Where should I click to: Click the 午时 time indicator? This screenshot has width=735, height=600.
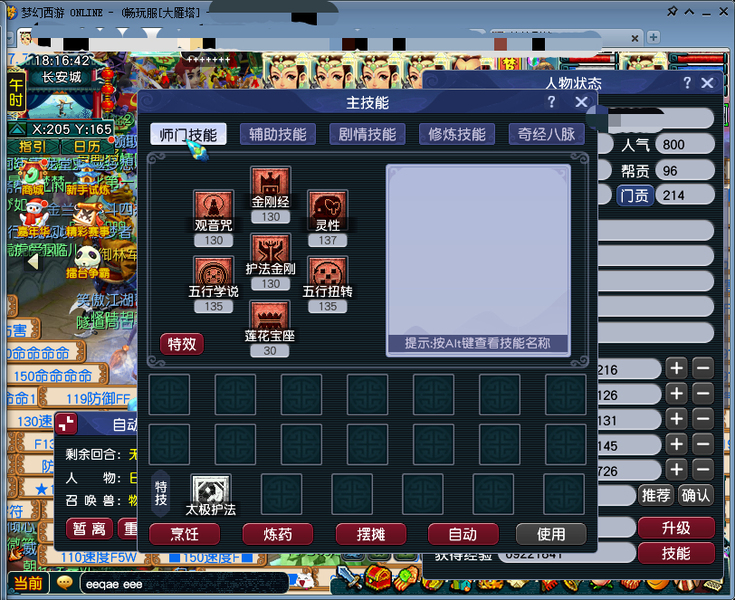pos(15,92)
